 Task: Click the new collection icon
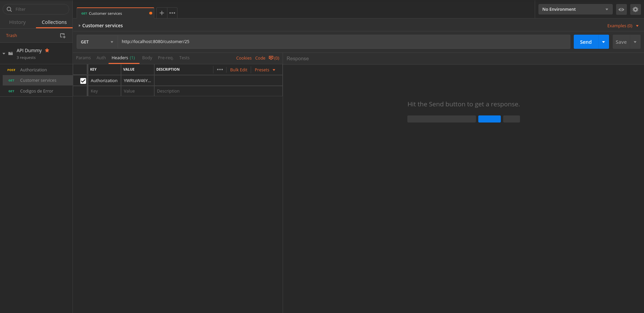pyautogui.click(x=63, y=36)
